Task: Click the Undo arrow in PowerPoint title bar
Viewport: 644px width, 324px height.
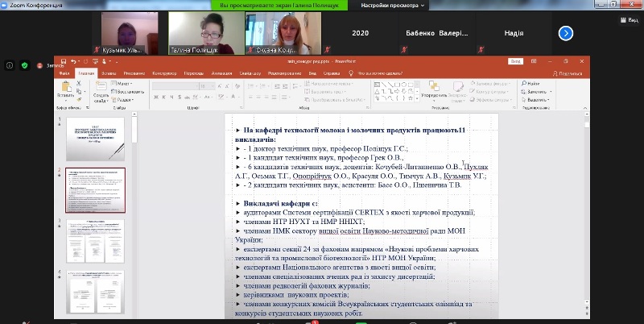Action: tap(73, 61)
